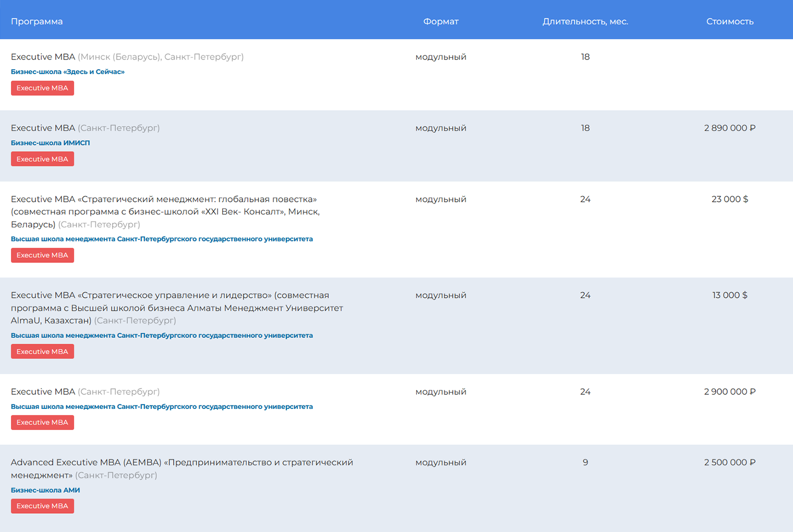Click the Executive MBA tag under Бизнес-школа ИМИСП
This screenshot has height=532, width=793.
42,159
